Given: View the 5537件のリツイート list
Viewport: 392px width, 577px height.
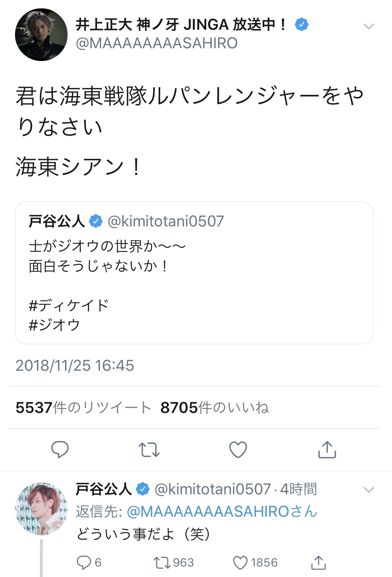Looking at the screenshot, I should click(83, 408).
